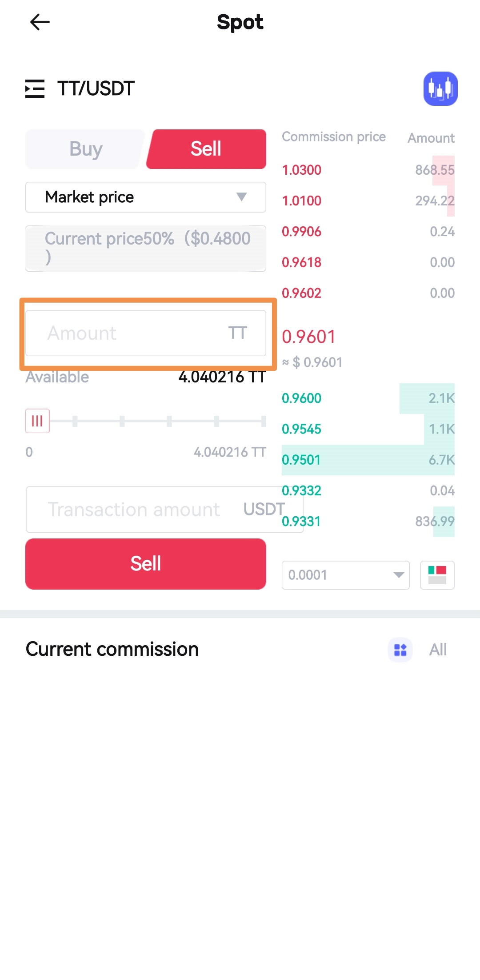Image resolution: width=480 pixels, height=980 pixels.
Task: Pick the 0.9906 ask price row
Action: pos(368,232)
